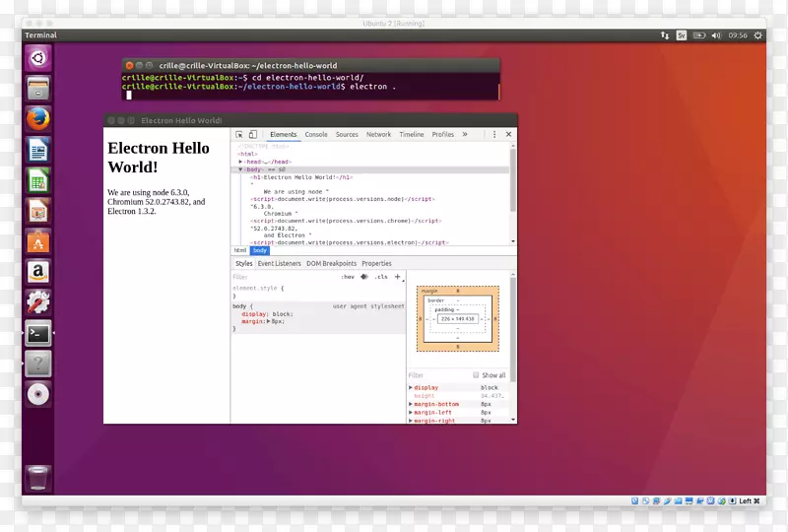The image size is (788, 532).
Task: Open the keyboard layout indicator
Action: coord(682,35)
